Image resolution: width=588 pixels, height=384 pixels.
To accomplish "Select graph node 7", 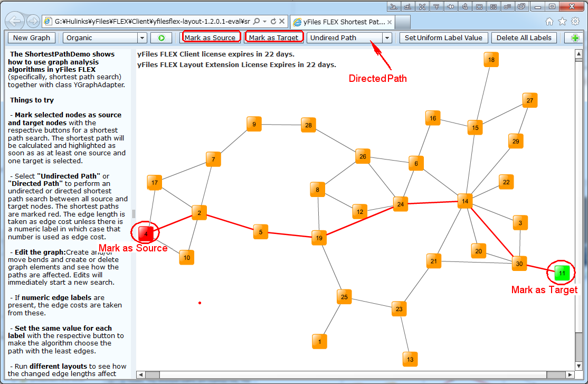I will [213, 160].
